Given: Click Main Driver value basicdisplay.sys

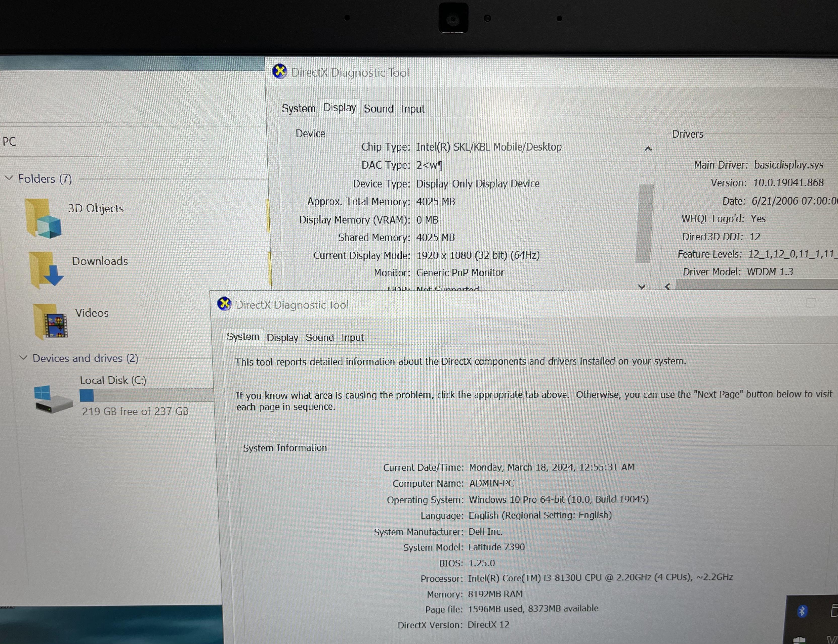Looking at the screenshot, I should coord(788,165).
